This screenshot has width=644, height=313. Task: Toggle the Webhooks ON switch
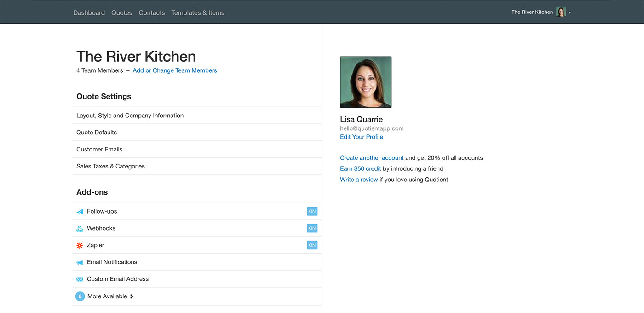(312, 228)
